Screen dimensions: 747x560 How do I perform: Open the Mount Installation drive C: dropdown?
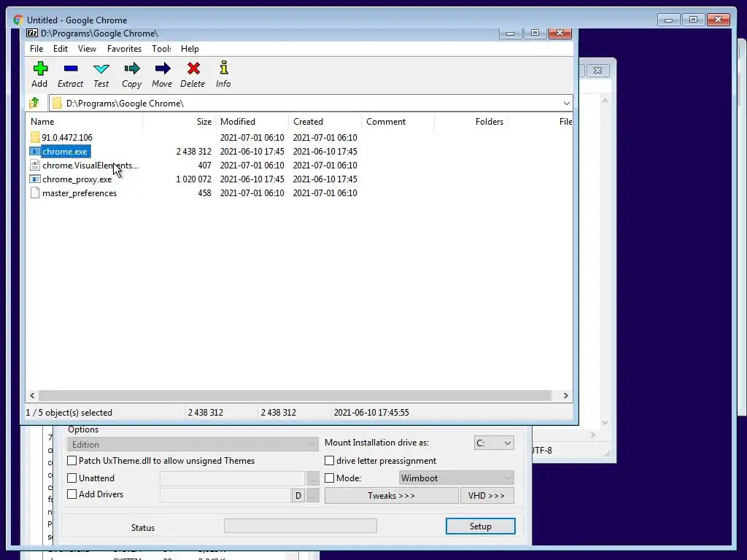(x=494, y=443)
